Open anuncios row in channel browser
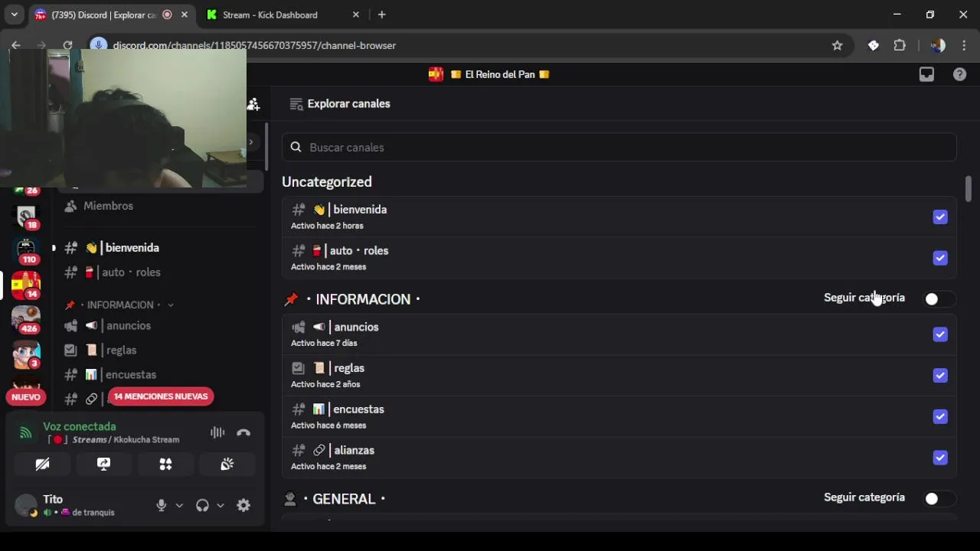Image resolution: width=980 pixels, height=551 pixels. [619, 334]
